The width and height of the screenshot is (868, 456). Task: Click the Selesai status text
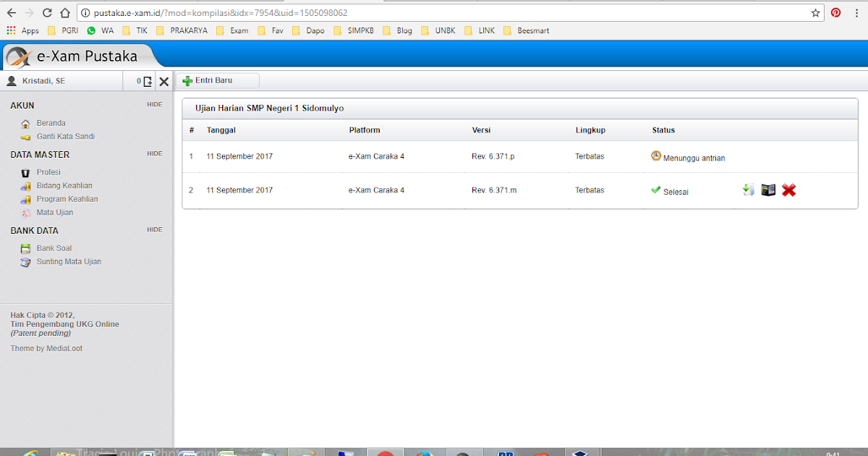coord(676,192)
